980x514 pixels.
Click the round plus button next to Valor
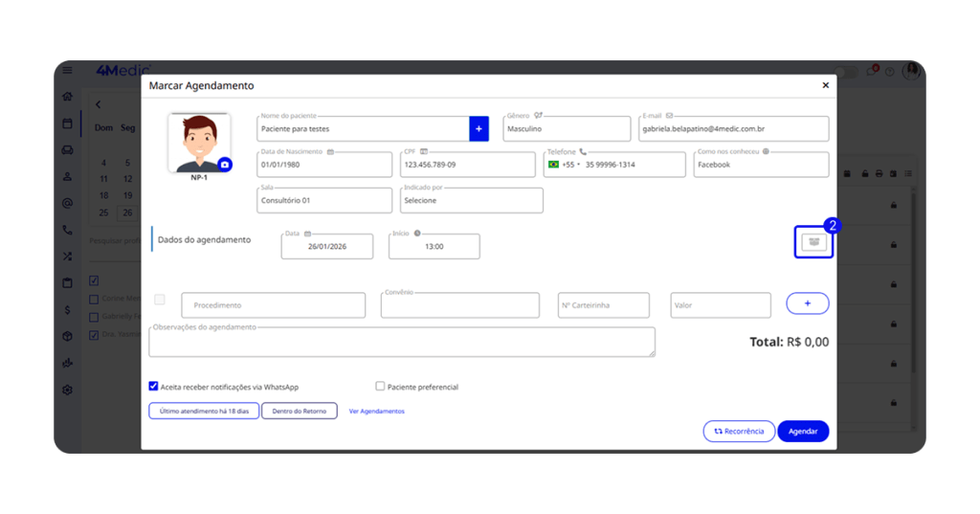pos(807,303)
